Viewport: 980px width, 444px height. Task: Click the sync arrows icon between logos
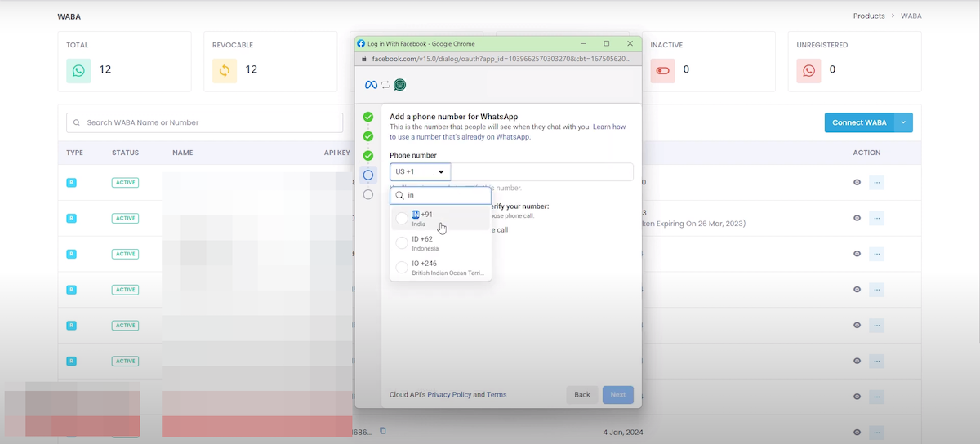click(385, 85)
